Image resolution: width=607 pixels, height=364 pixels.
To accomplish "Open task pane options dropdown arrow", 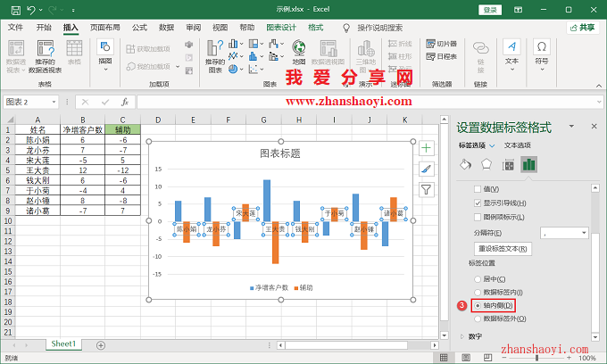I will pyautogui.click(x=571, y=126).
